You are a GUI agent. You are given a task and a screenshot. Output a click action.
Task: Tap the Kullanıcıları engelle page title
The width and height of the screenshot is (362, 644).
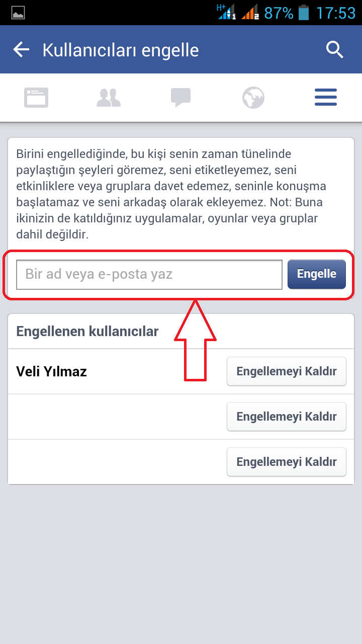pyautogui.click(x=121, y=50)
